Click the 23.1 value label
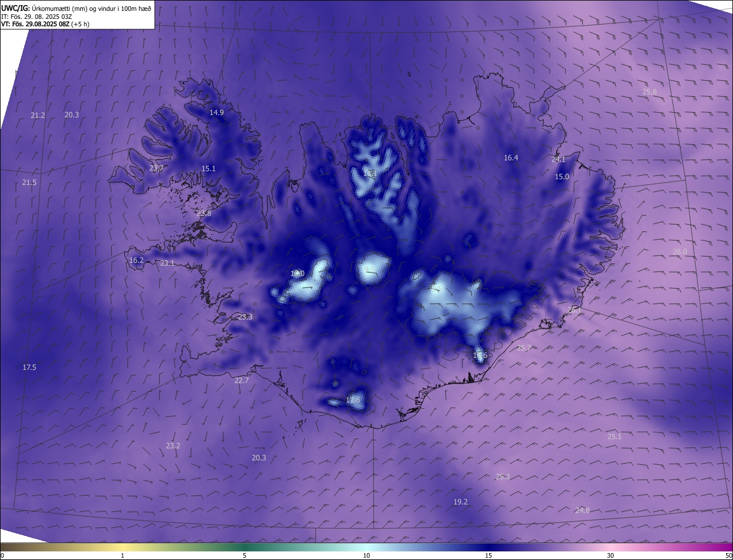Image resolution: width=733 pixels, height=560 pixels. coord(167,263)
